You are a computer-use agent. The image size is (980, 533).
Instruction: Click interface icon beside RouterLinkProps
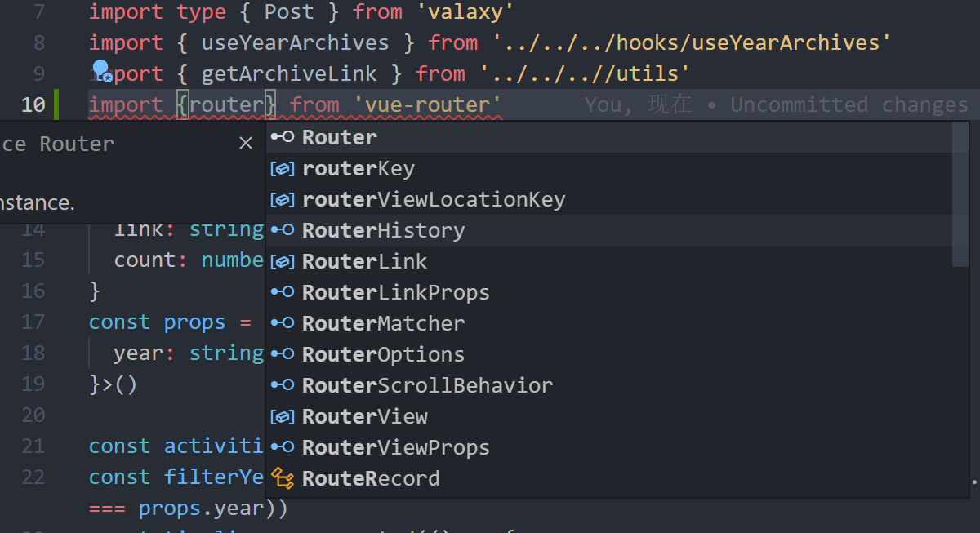tap(283, 292)
